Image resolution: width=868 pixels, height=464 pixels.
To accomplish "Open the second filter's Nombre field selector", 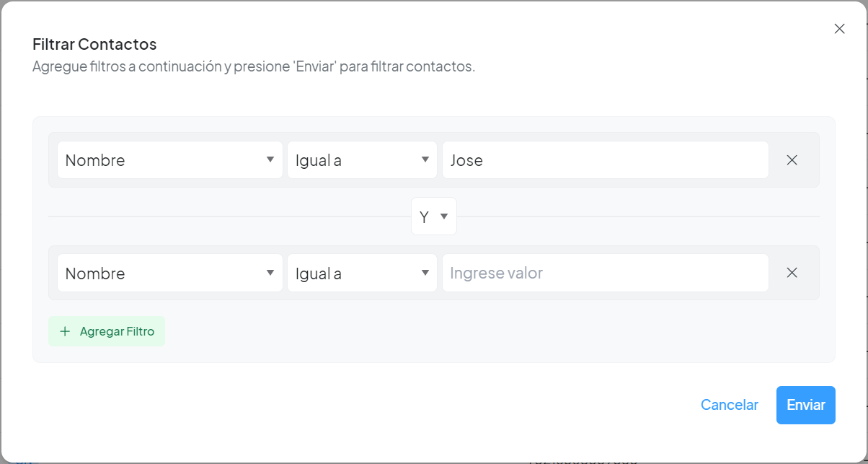I will click(x=169, y=273).
